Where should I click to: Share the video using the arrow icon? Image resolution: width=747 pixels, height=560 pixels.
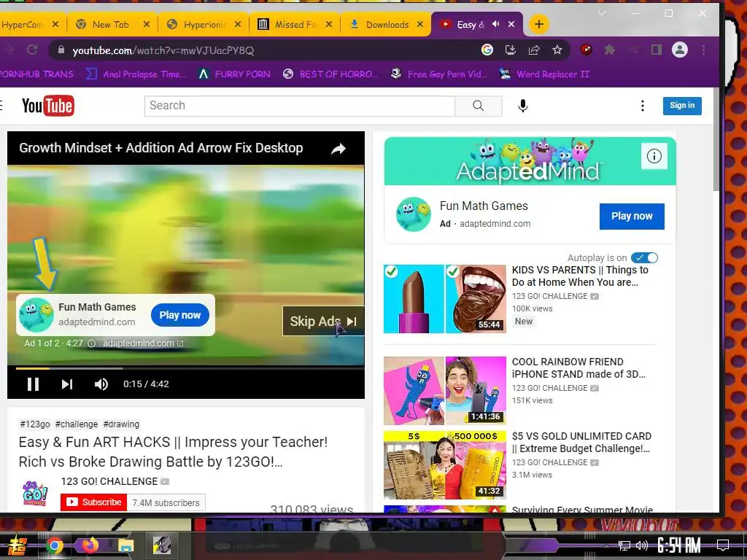[x=338, y=149]
